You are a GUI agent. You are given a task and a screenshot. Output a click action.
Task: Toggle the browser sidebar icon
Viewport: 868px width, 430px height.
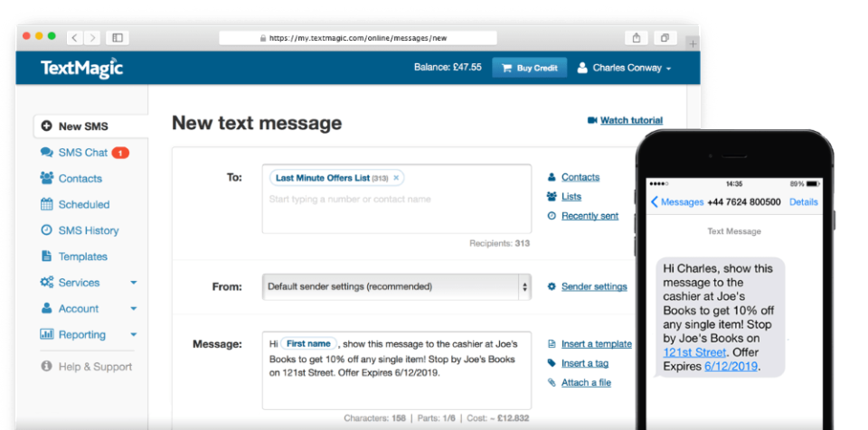pyautogui.click(x=117, y=38)
